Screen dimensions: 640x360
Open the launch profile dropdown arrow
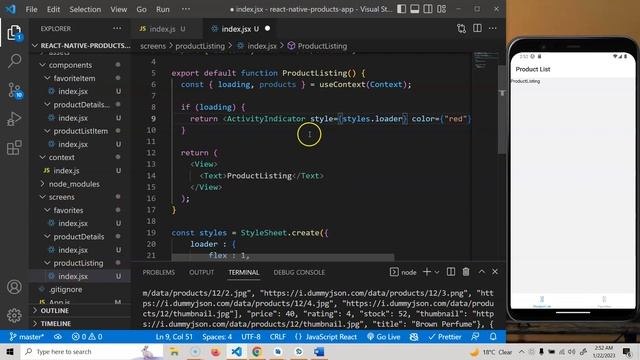[437, 272]
